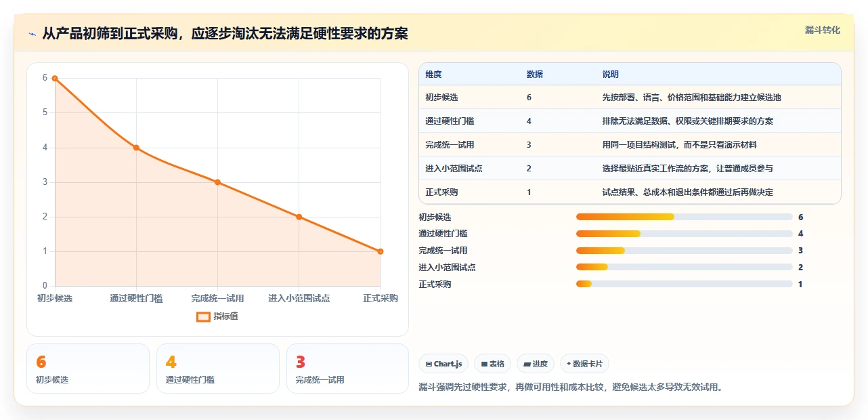This screenshot has width=868, height=420.
Task: Click the 说明 table column header
Action: pyautogui.click(x=610, y=75)
